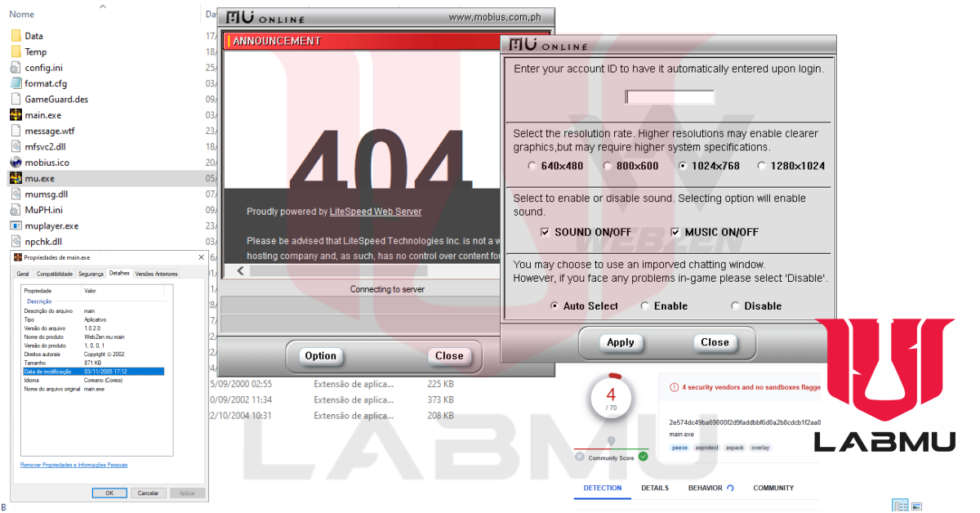Click the green checkmark vote on Community Score
The image size is (980, 513).
pos(644,457)
